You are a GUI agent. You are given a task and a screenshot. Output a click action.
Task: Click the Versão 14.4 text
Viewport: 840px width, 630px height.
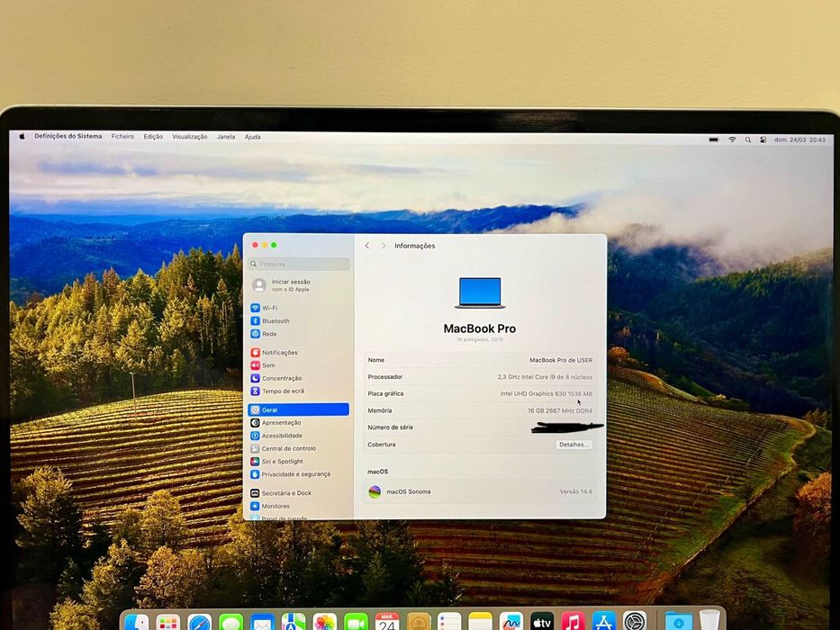coord(576,491)
